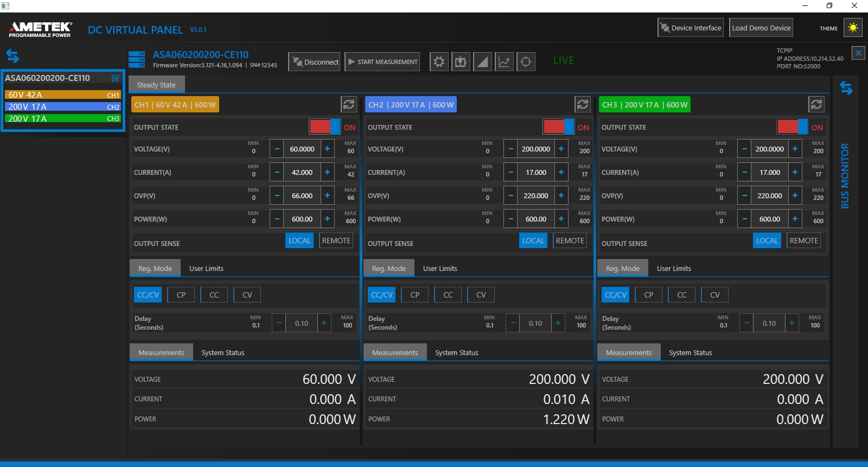This screenshot has width=868, height=467.
Task: Refresh the CH3 channel panel
Action: pos(816,104)
